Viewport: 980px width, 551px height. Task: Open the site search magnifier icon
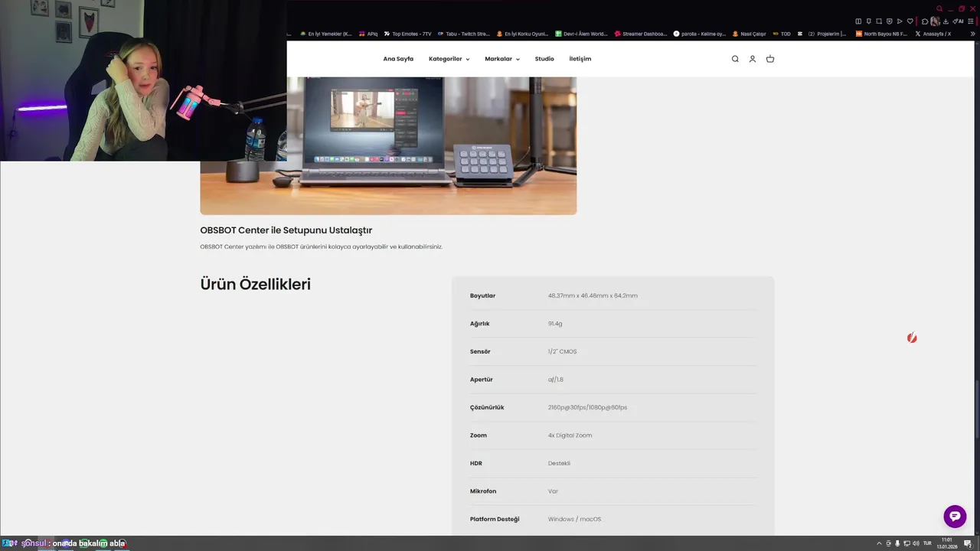coord(735,59)
